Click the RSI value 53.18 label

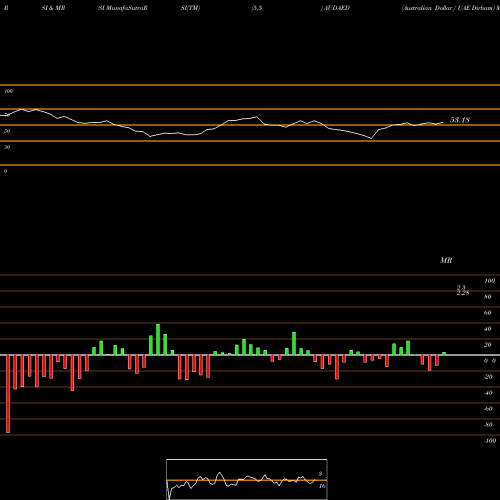460,120
